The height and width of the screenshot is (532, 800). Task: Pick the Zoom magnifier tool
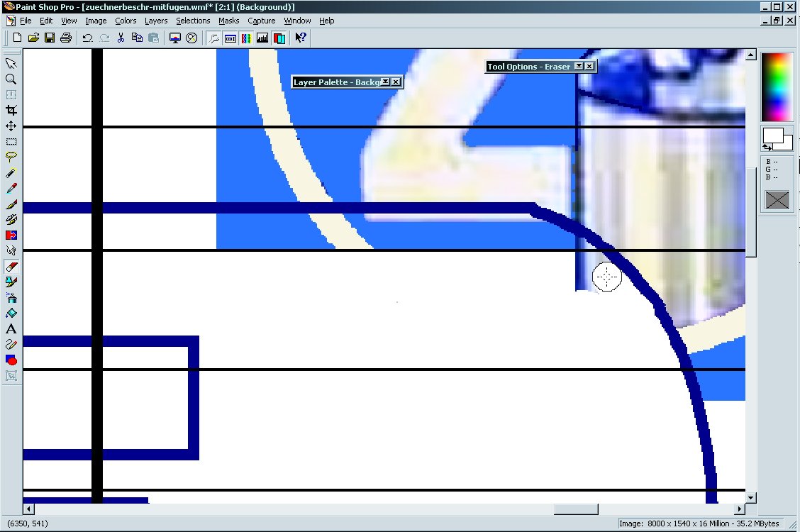(11, 79)
